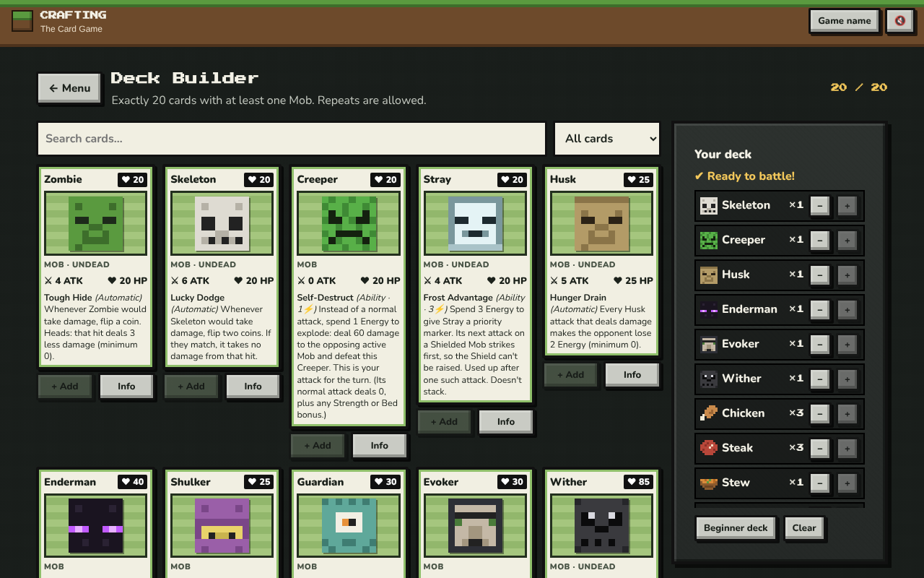Clear the current deck

tap(804, 528)
